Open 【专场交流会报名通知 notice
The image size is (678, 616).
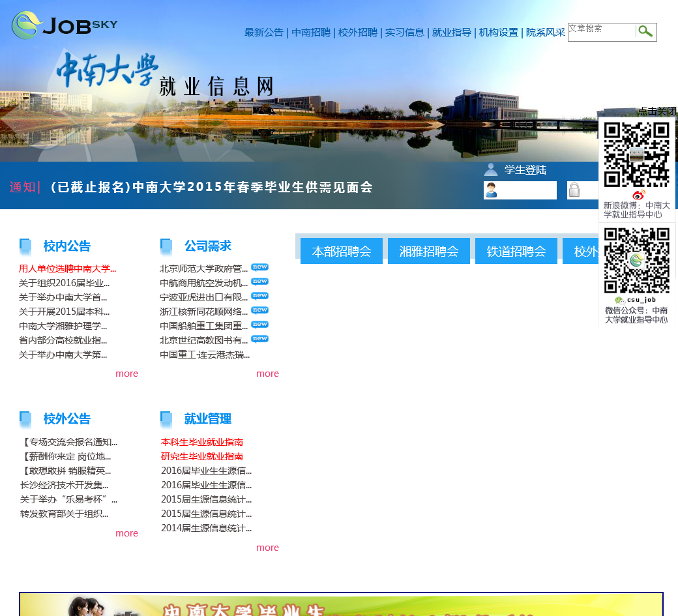pos(68,442)
